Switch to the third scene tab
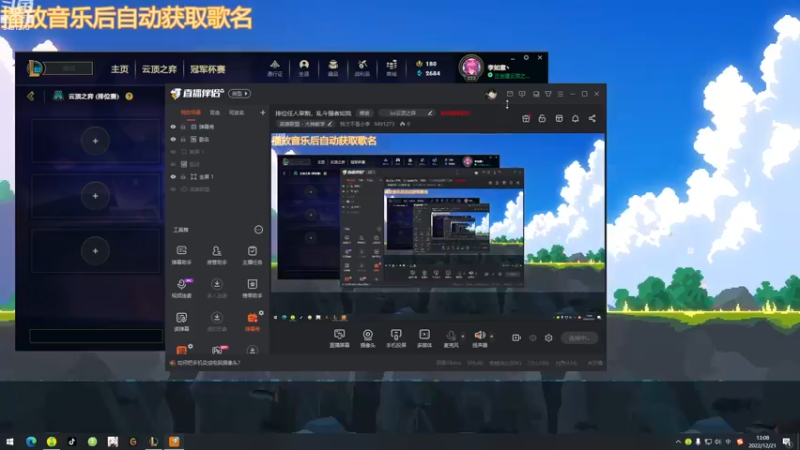The width and height of the screenshot is (800, 450). (236, 113)
